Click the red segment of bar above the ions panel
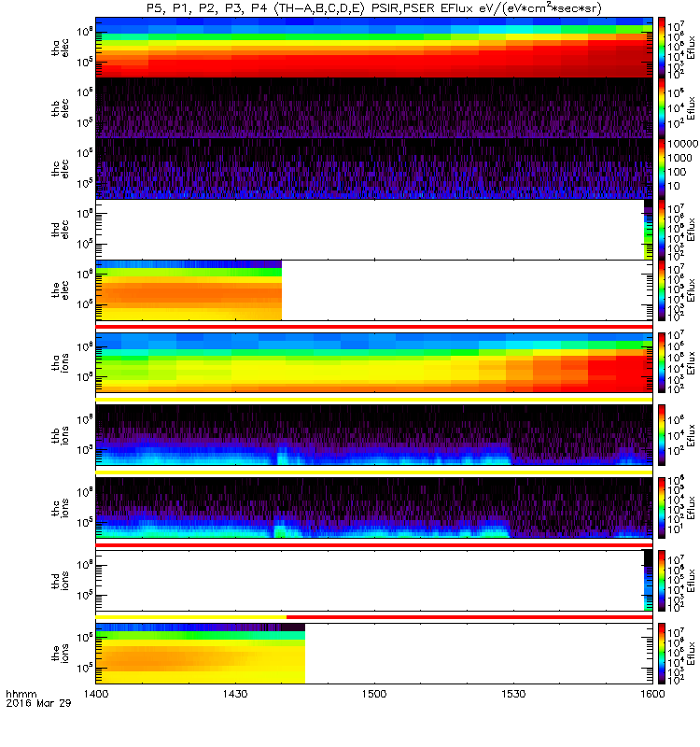700x747 pixels. point(469,617)
